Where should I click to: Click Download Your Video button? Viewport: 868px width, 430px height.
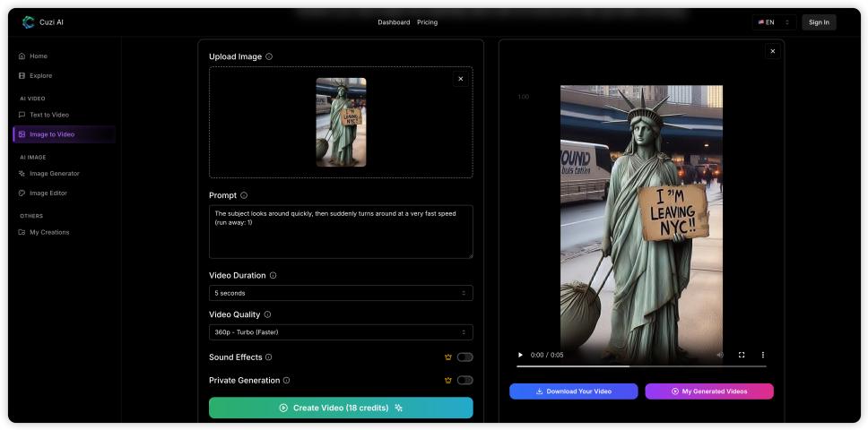(x=574, y=391)
